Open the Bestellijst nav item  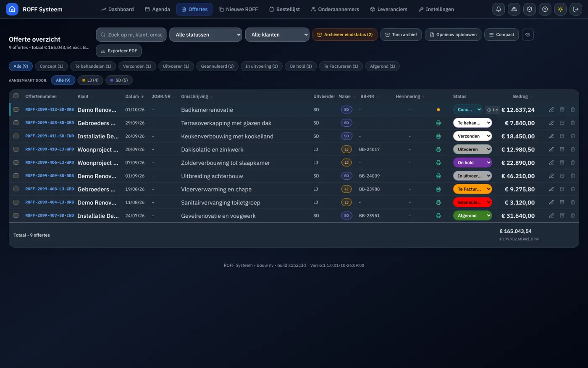tap(284, 9)
